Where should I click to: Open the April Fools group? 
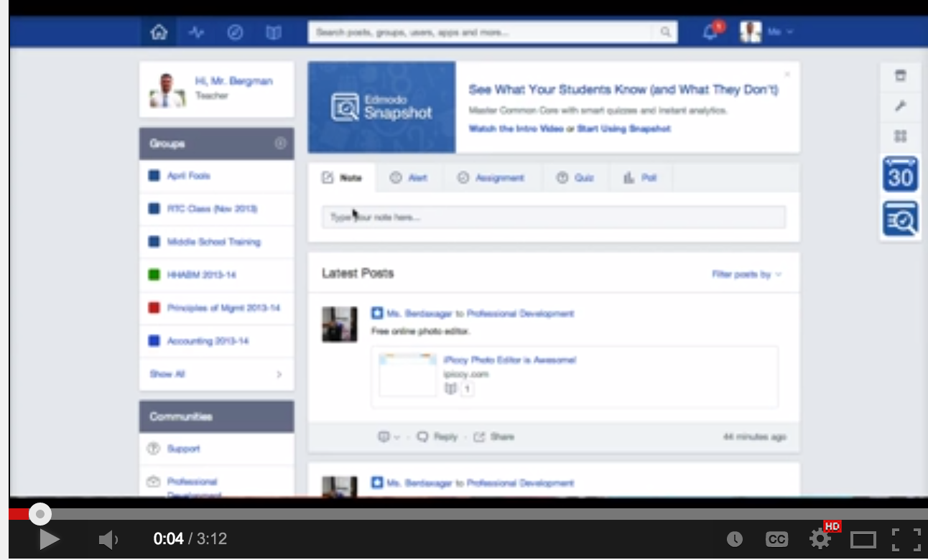188,176
